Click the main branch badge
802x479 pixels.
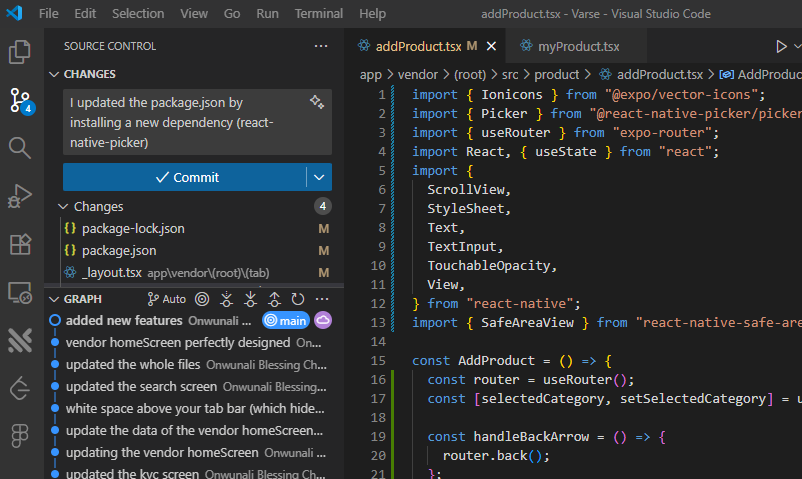click(x=286, y=320)
